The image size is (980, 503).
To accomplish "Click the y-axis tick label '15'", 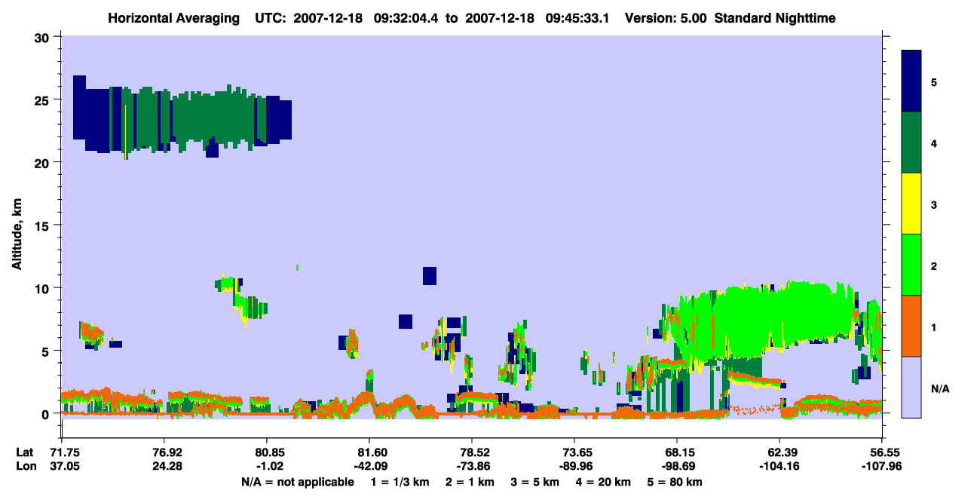I will [43, 225].
